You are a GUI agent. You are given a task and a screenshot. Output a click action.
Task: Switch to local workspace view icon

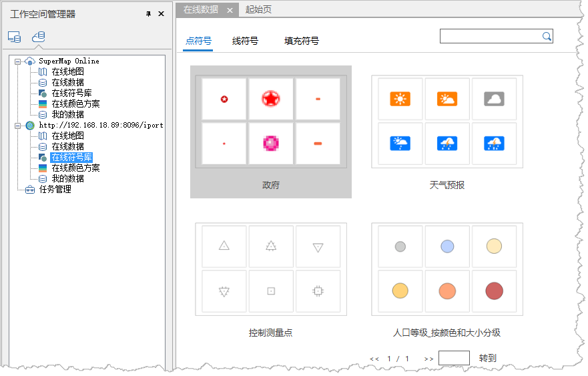click(14, 37)
